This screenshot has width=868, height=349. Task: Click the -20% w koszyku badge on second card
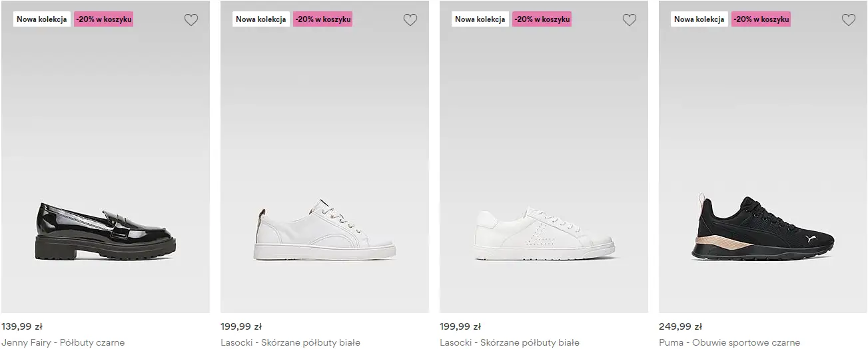coord(323,19)
